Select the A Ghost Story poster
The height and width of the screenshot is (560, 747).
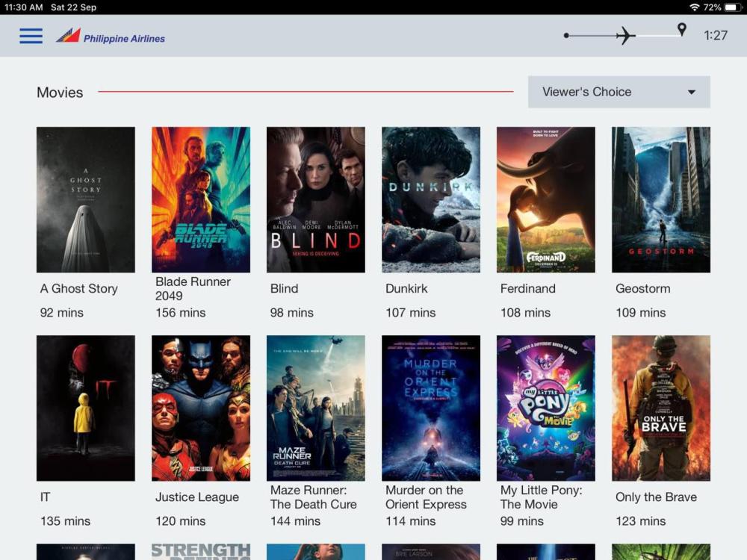[86, 199]
